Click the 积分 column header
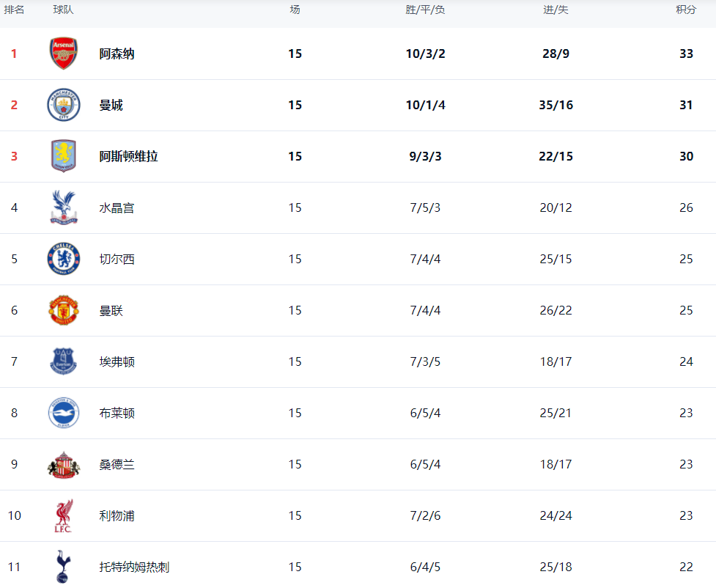This screenshot has height=588, width=716. [685, 10]
